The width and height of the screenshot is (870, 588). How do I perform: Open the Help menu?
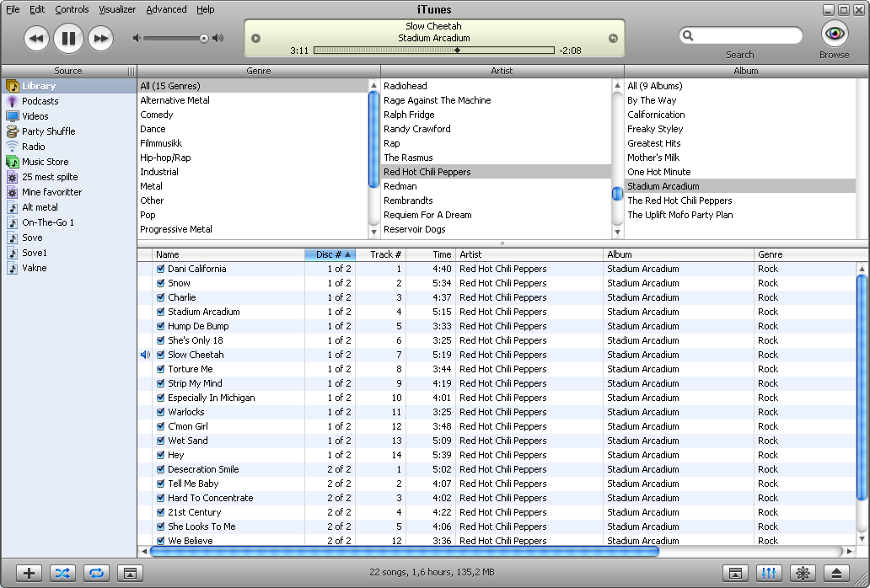[x=206, y=9]
